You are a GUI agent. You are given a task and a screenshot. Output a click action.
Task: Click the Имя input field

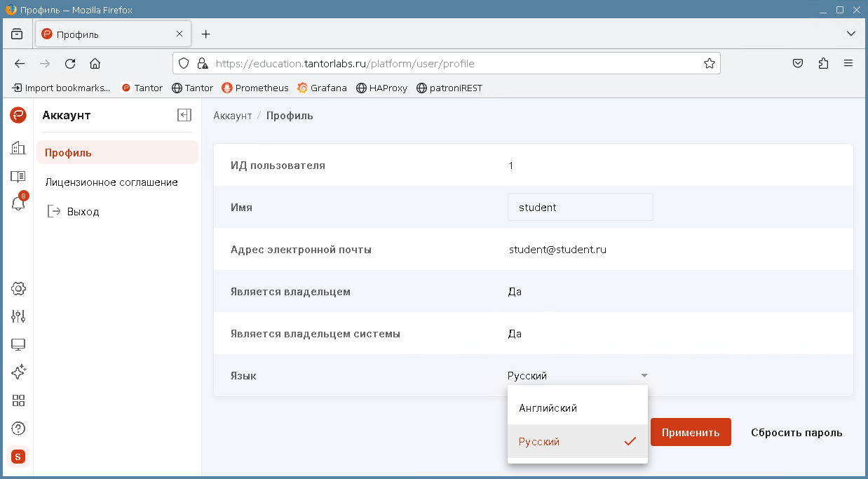point(580,208)
